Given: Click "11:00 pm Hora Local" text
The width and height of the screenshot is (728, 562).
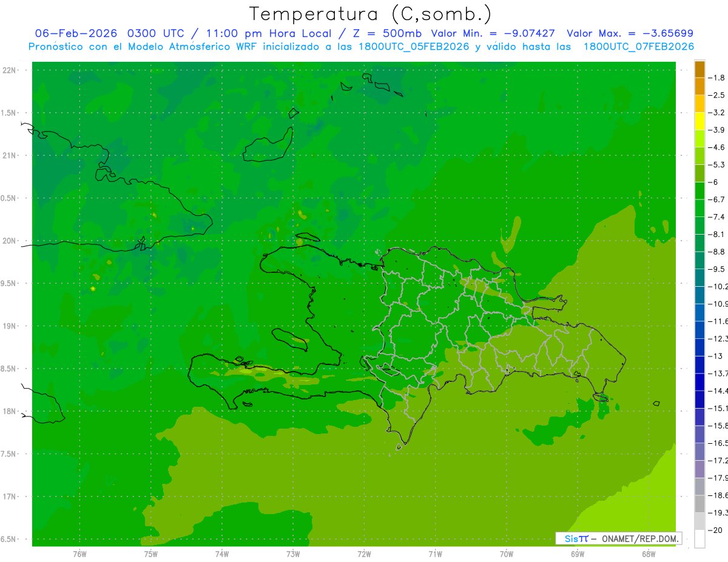Looking at the screenshot, I should 269,33.
